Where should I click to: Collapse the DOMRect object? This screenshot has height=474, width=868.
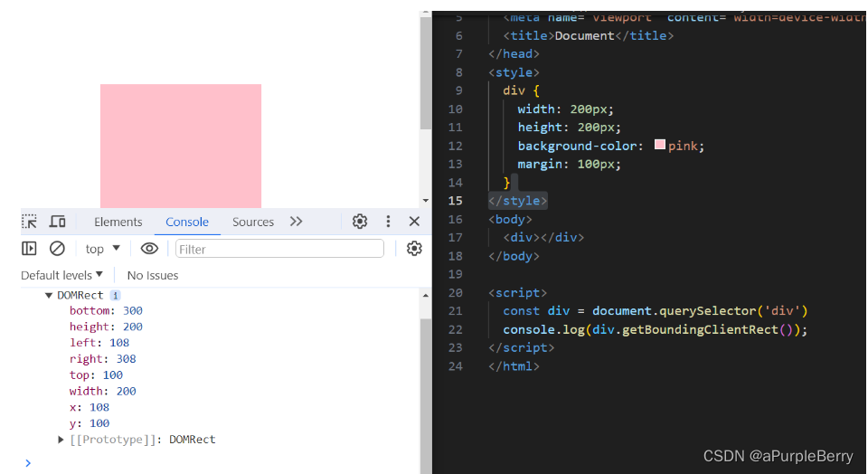click(x=49, y=296)
